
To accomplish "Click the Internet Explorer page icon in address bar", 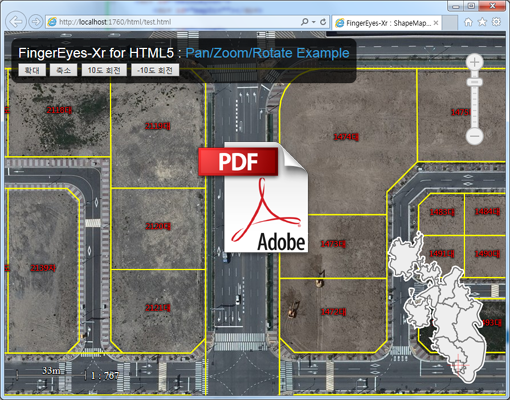I will click(52, 22).
